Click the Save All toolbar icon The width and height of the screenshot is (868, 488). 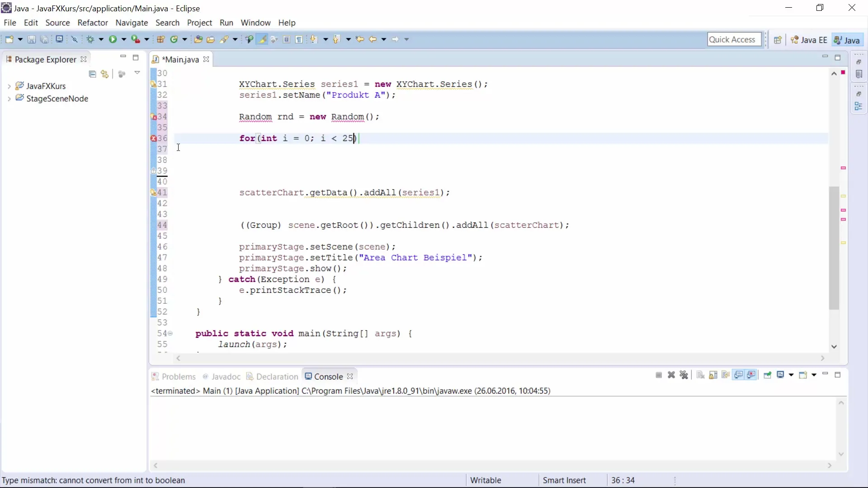pos(44,39)
